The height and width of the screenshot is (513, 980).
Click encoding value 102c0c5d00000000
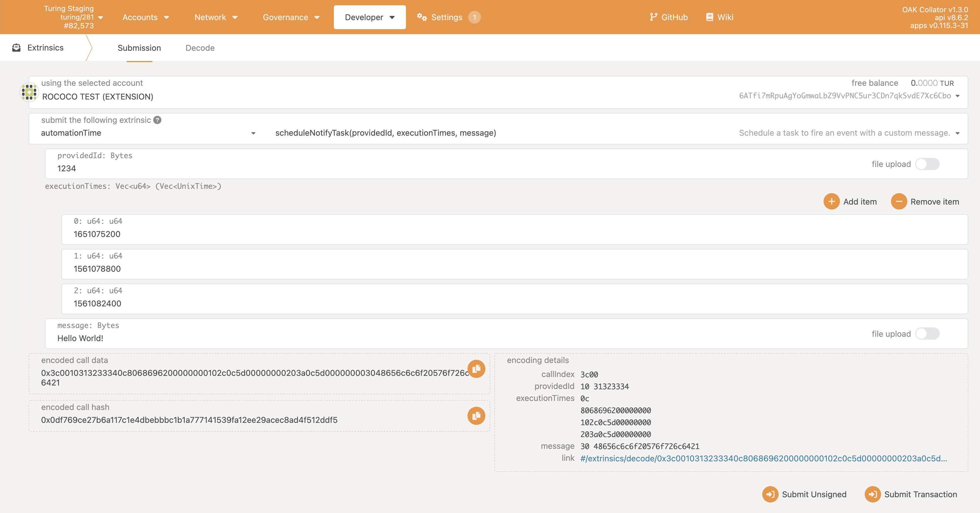[x=615, y=423]
